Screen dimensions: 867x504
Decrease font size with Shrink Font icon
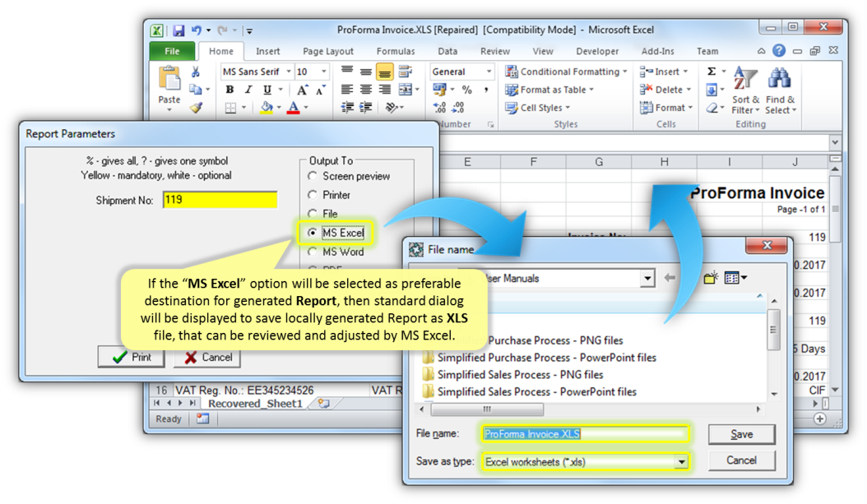[x=321, y=90]
